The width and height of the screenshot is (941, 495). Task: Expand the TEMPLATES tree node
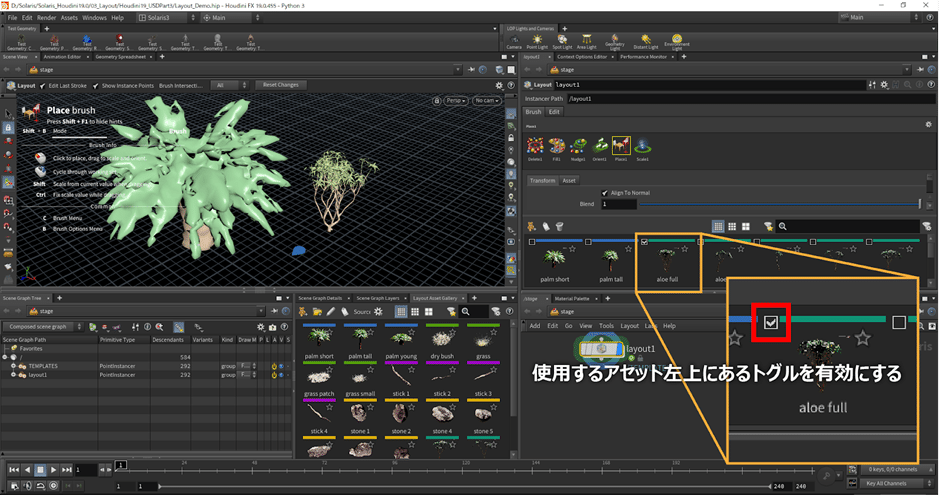point(12,366)
